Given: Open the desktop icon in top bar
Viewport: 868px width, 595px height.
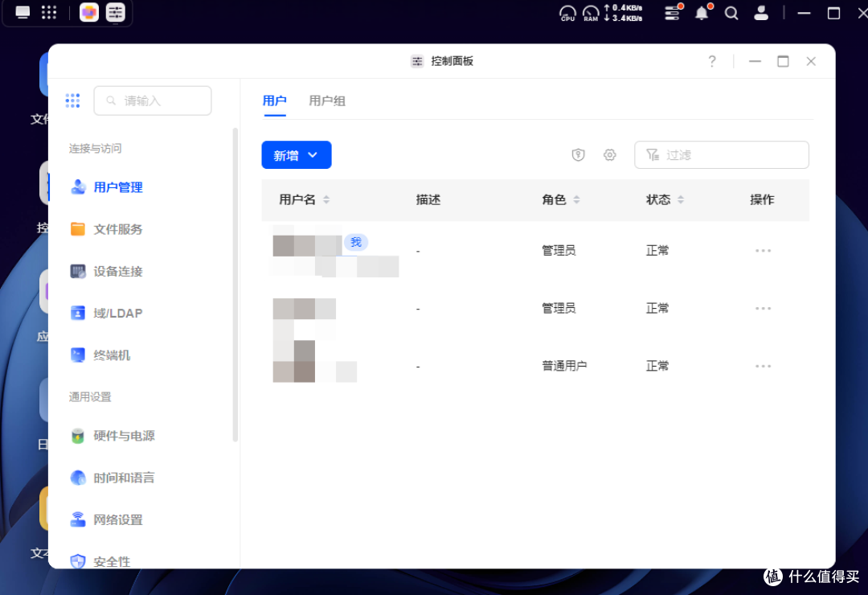Looking at the screenshot, I should 23,12.
